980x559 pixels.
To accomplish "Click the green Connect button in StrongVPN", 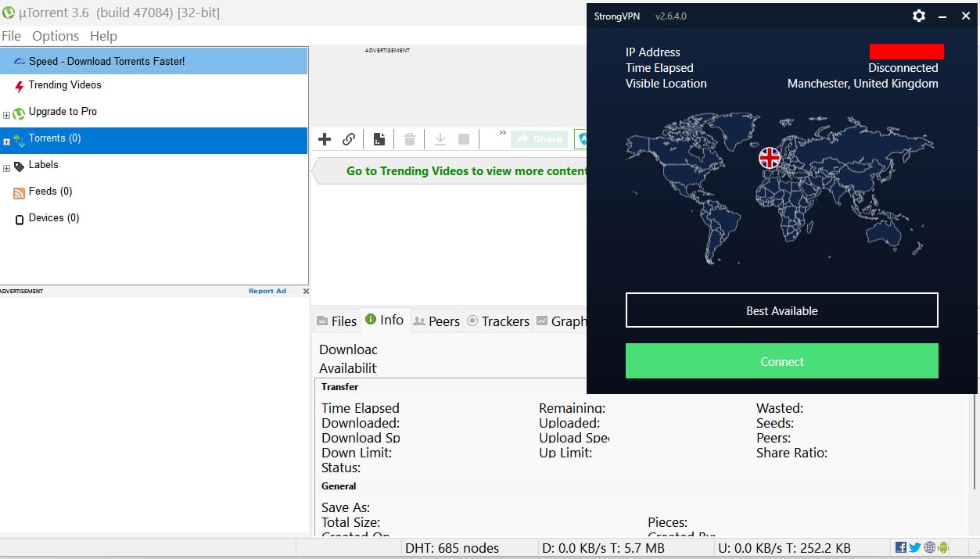I will point(782,361).
